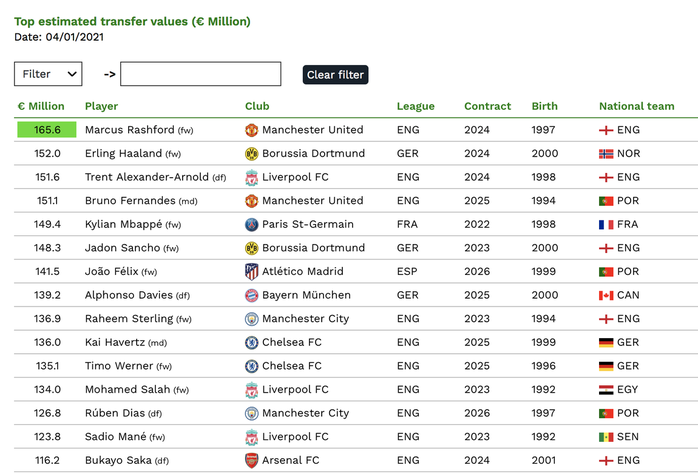Screen dimensions: 698x474
Task: Click Borussia Dortmund crest beside Erling Haaland
Action: pos(252,154)
